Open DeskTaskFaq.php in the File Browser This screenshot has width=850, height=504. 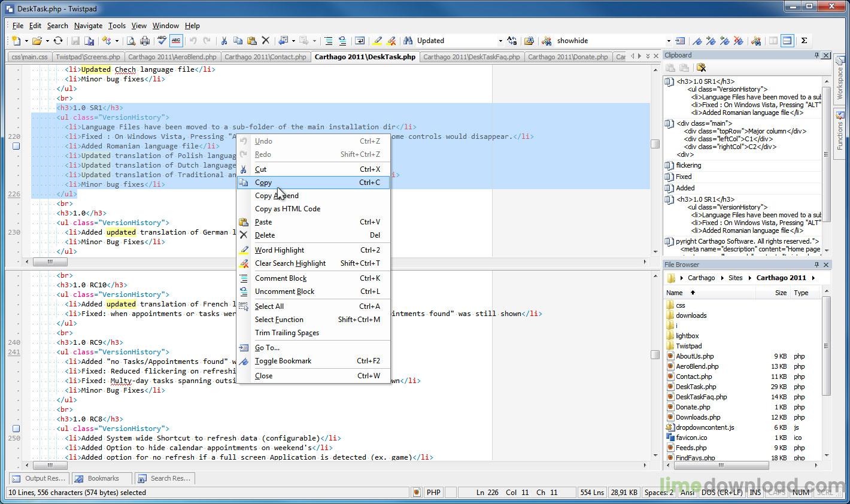[x=701, y=397]
